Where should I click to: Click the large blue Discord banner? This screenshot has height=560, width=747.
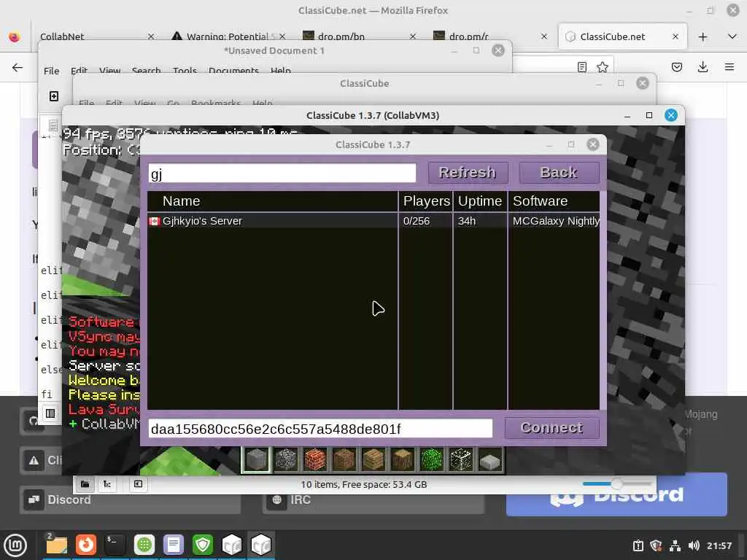point(616,495)
